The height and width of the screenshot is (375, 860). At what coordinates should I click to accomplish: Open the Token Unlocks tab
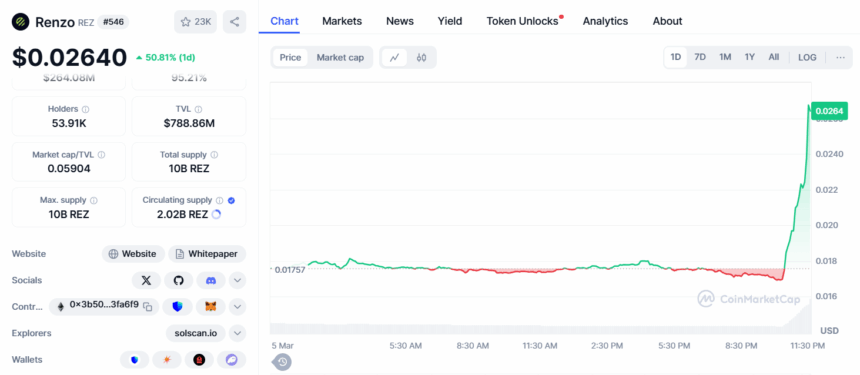click(x=523, y=21)
